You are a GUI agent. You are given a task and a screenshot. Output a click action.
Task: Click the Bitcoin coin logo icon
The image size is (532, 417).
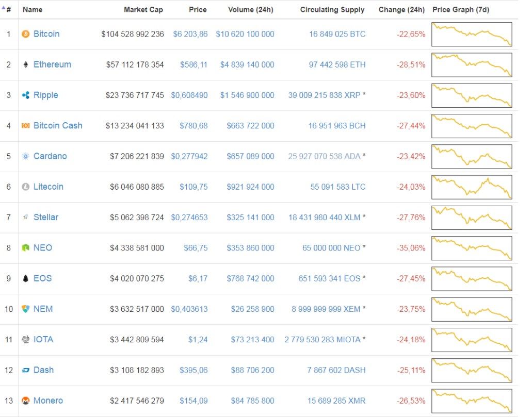point(25,34)
